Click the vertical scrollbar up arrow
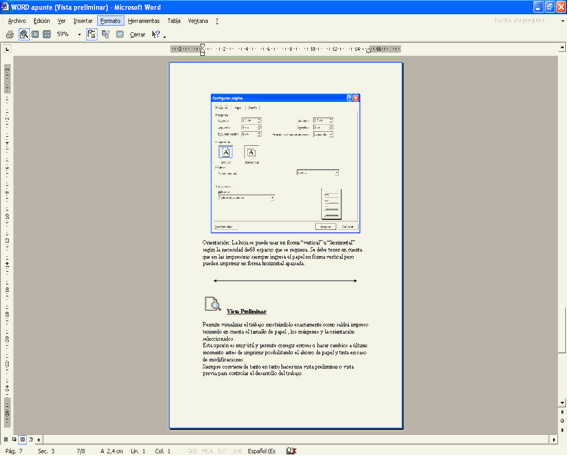This screenshot has width=568, height=456. point(562,47)
